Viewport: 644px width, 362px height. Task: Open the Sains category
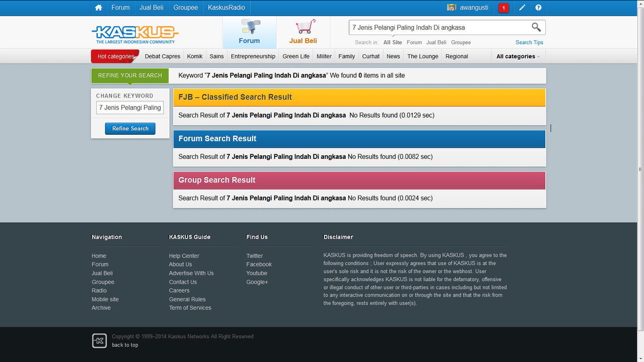[217, 56]
